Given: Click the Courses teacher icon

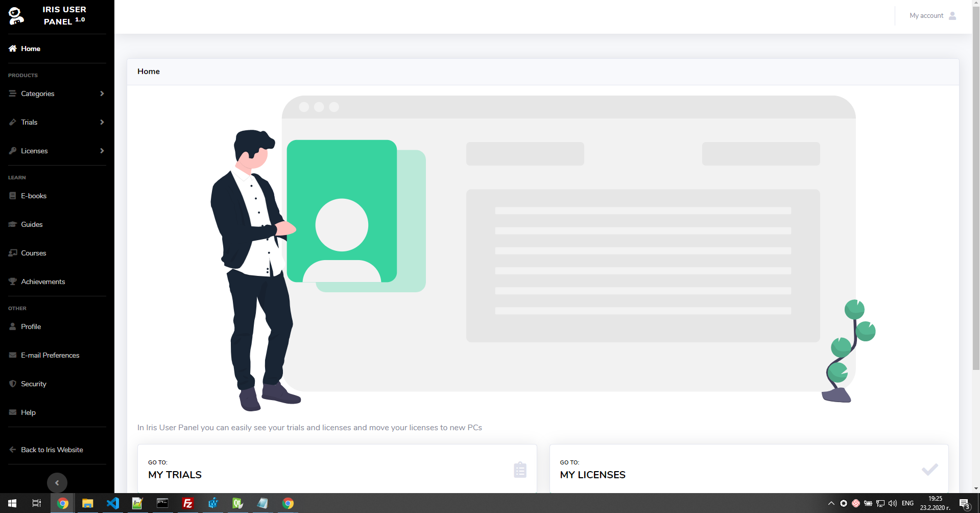Looking at the screenshot, I should pyautogui.click(x=13, y=253).
